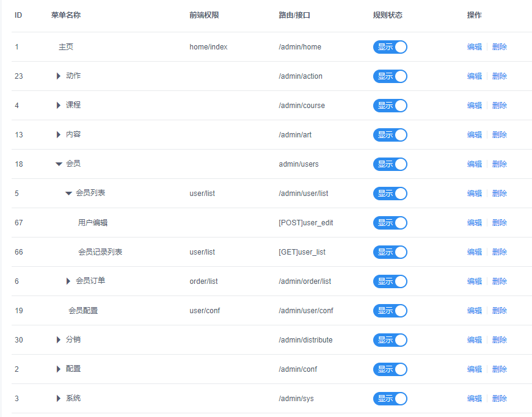Toggle the 显示 switch for 配置

(390, 369)
